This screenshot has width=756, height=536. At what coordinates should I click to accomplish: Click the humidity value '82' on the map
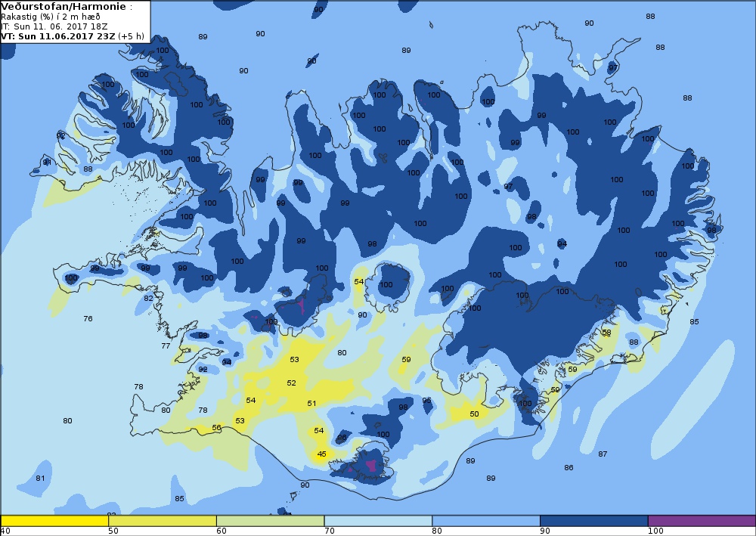tap(148, 299)
